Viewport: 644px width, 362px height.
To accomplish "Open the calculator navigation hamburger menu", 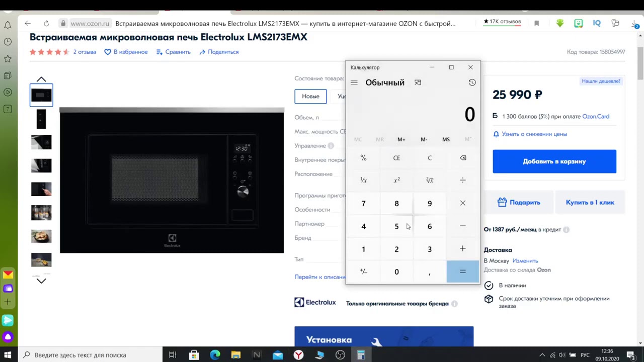I will (354, 82).
